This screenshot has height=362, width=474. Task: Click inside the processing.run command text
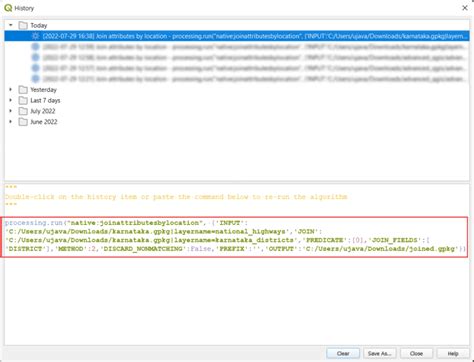tap(235, 236)
